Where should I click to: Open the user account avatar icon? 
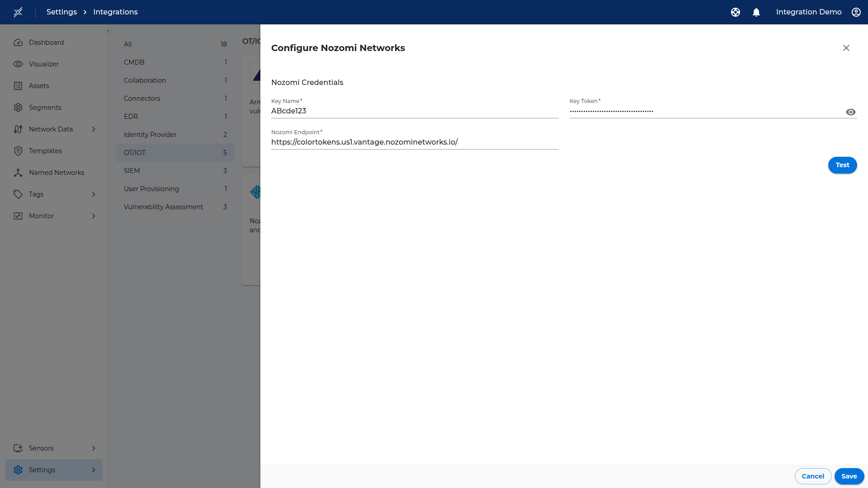pos(856,12)
